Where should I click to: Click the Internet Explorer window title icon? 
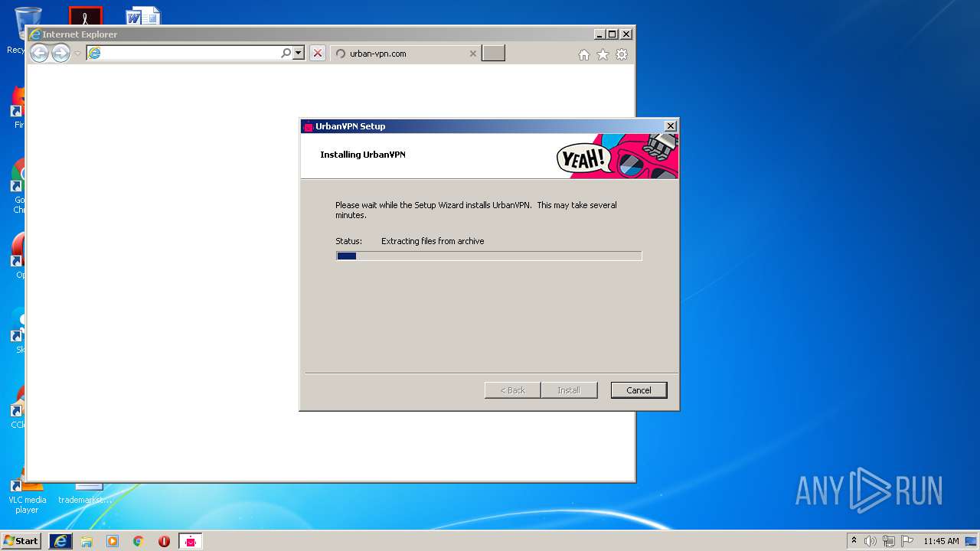34,34
